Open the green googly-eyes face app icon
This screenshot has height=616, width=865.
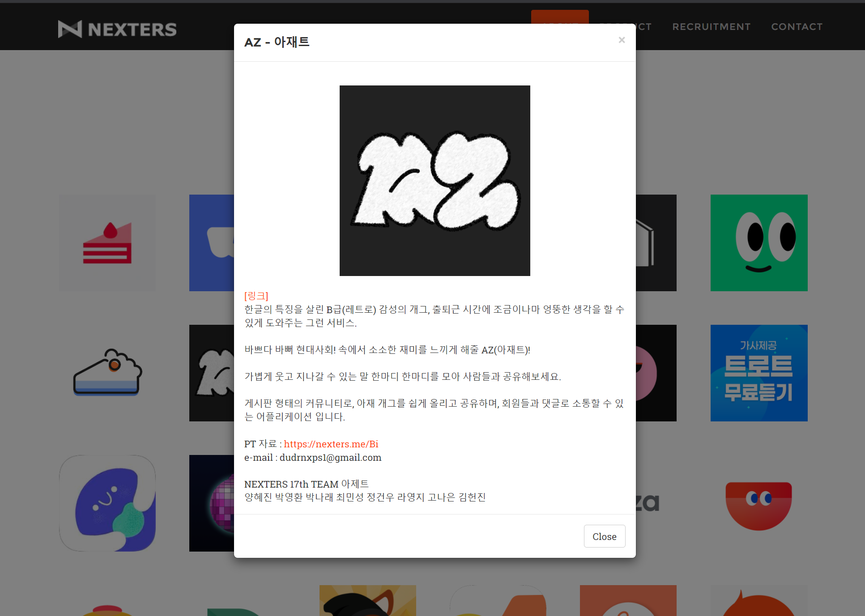click(759, 243)
